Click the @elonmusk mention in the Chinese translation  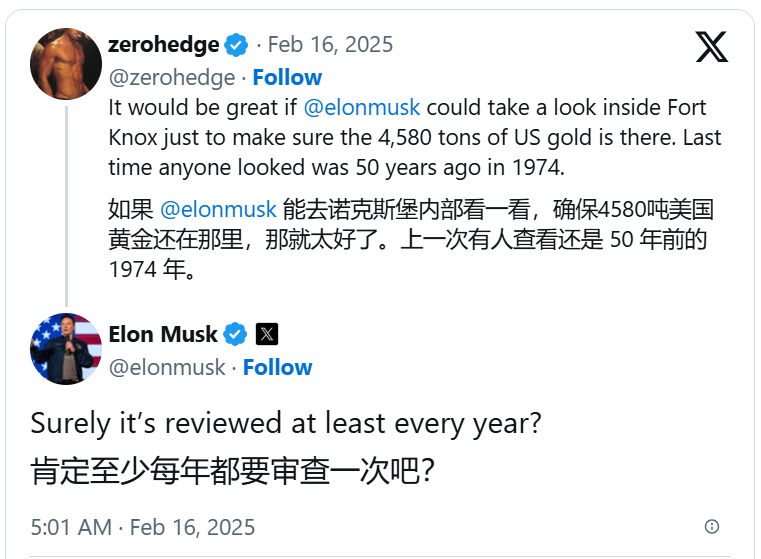point(218,210)
